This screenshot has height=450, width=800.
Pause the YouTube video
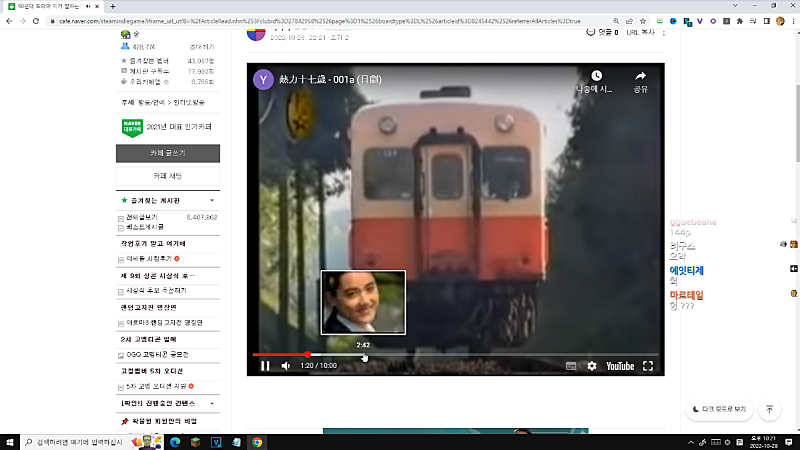[265, 366]
